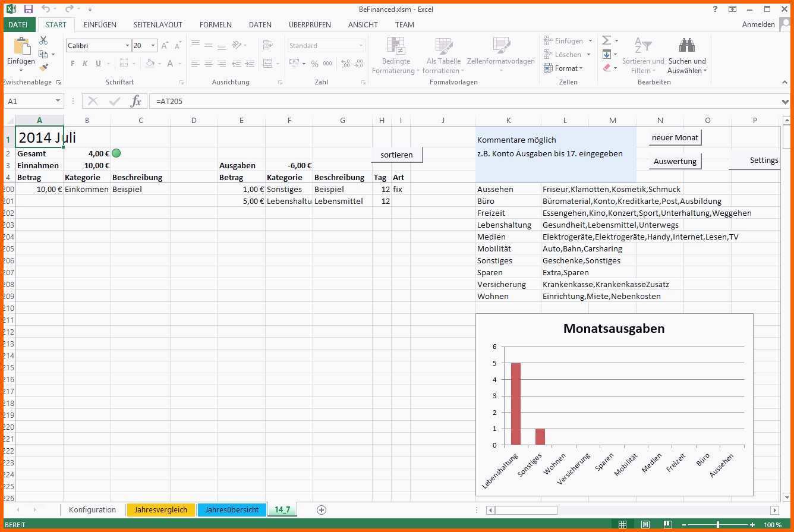Toggle underline U formatting
Image resolution: width=794 pixels, height=532 pixels.
98,64
